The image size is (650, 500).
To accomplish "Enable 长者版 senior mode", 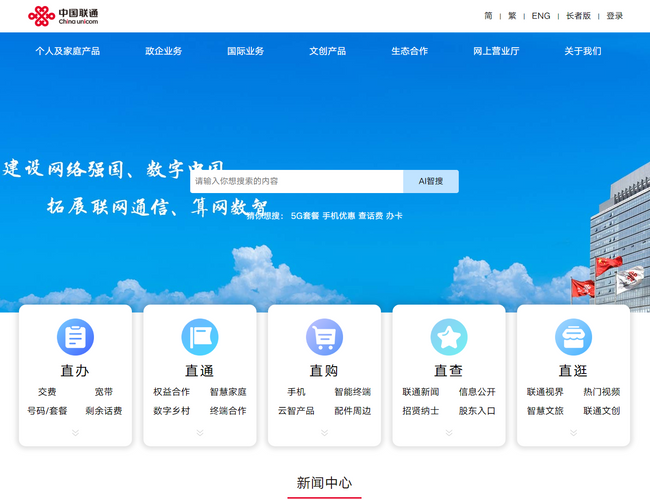I will click(578, 16).
